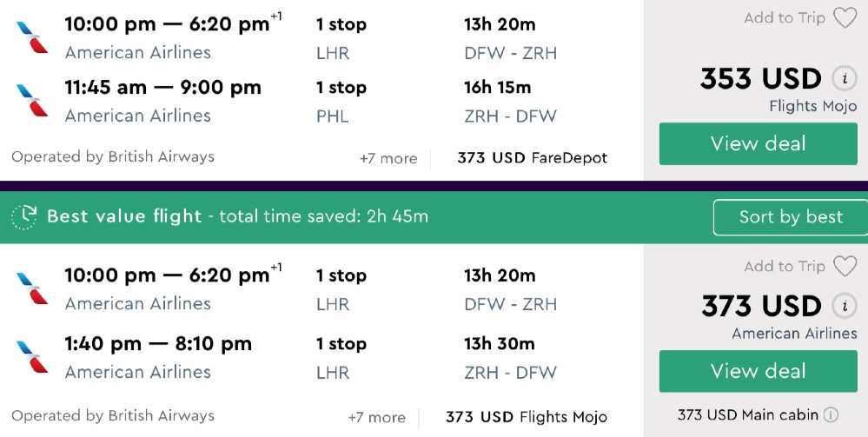
Task: Click the American Airlines logo in the top flight row
Action: click(x=32, y=37)
